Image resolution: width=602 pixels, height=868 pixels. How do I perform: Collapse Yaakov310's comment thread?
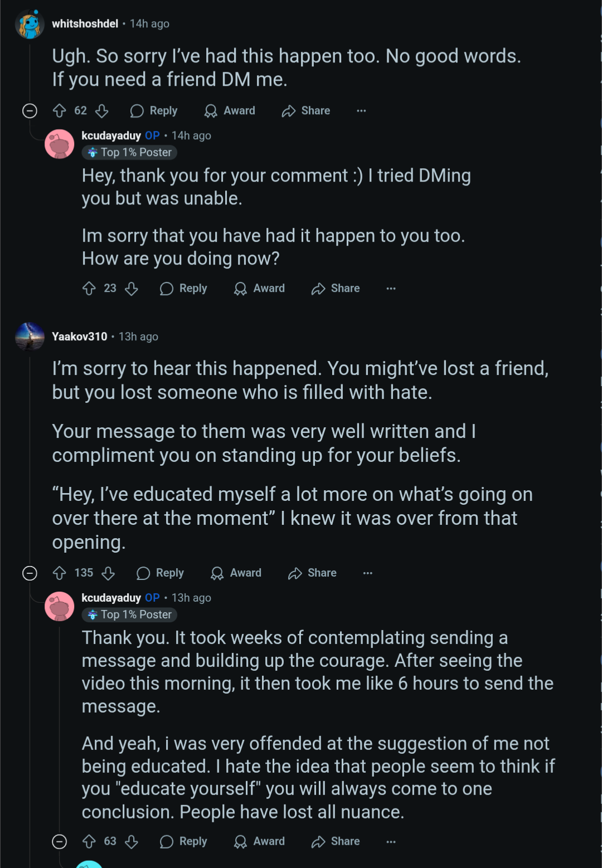pyautogui.click(x=30, y=573)
